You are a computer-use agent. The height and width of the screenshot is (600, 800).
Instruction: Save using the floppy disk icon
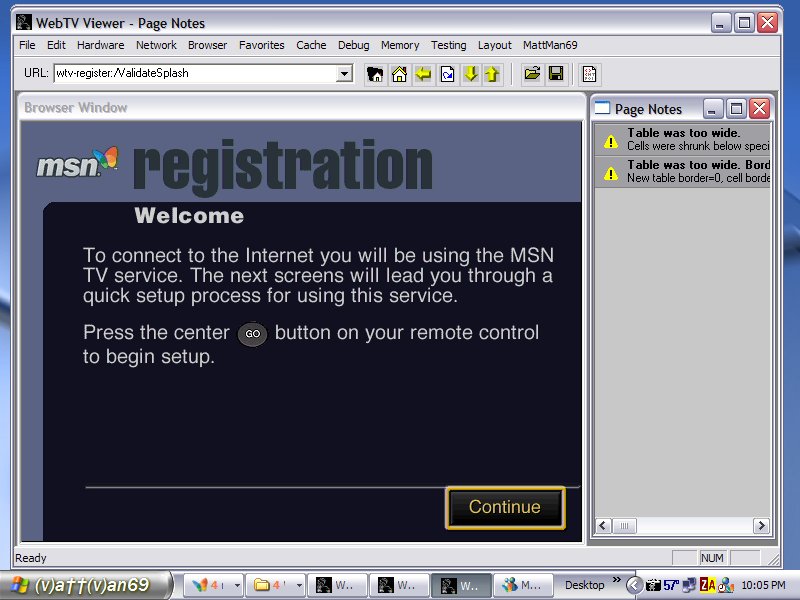point(556,74)
